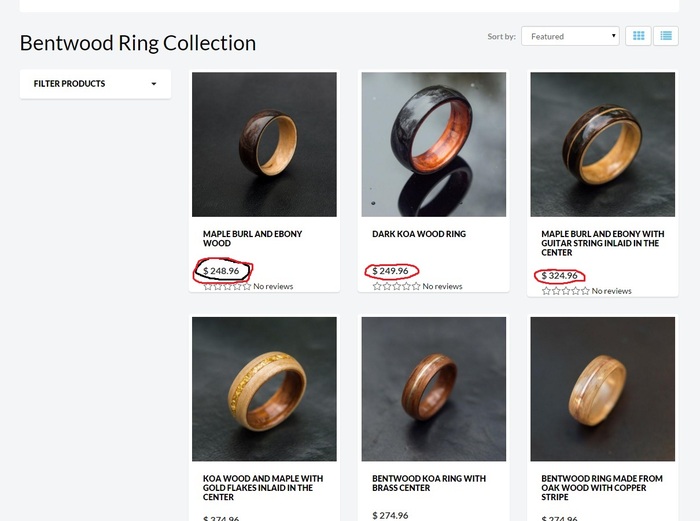Click Maple Burl and Ebony Wood title
This screenshot has height=521, width=700.
[x=252, y=238]
